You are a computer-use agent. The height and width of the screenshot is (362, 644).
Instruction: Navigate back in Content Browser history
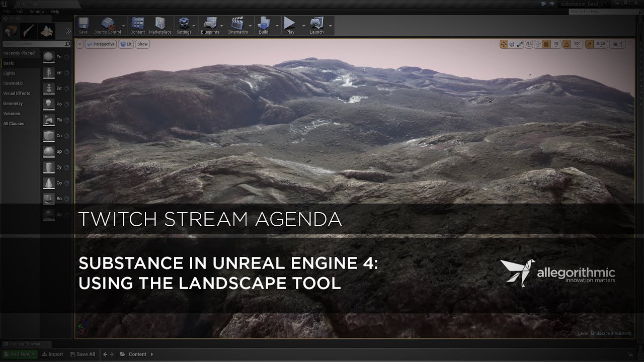pyautogui.click(x=105, y=354)
